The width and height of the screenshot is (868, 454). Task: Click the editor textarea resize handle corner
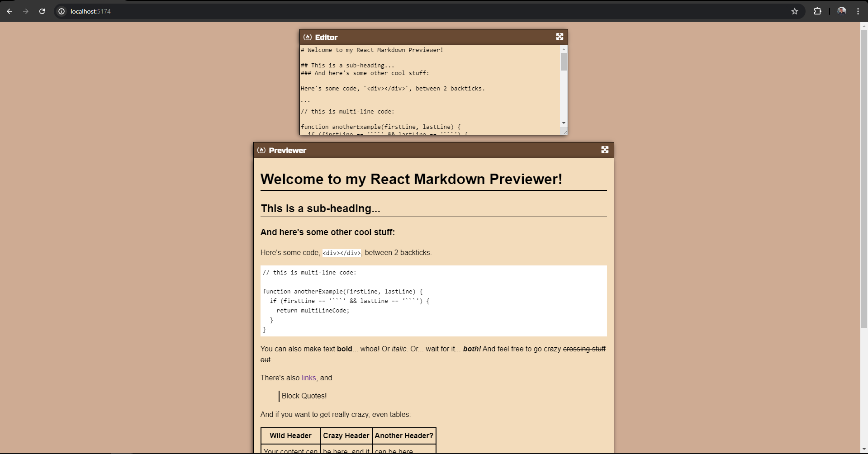pos(565,132)
